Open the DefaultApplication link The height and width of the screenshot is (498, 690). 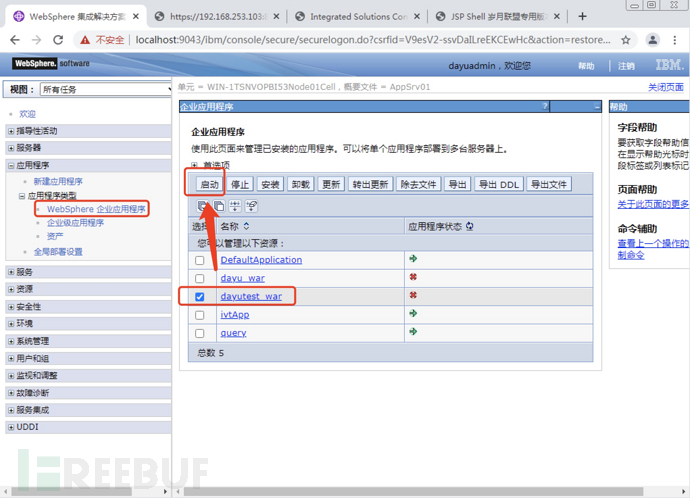click(261, 260)
